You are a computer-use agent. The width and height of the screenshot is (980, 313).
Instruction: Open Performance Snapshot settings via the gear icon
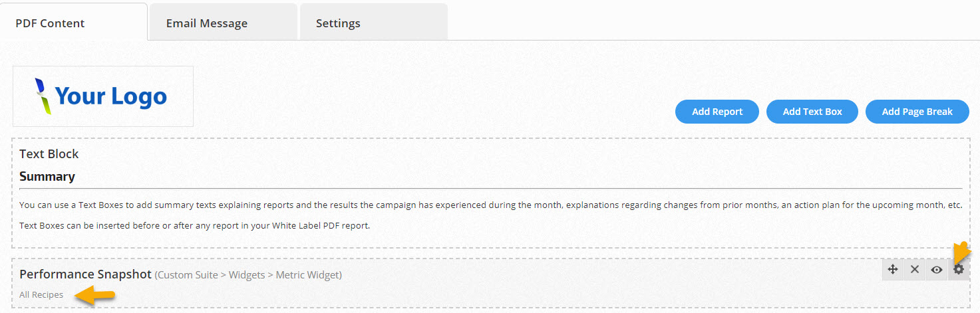coord(959,269)
